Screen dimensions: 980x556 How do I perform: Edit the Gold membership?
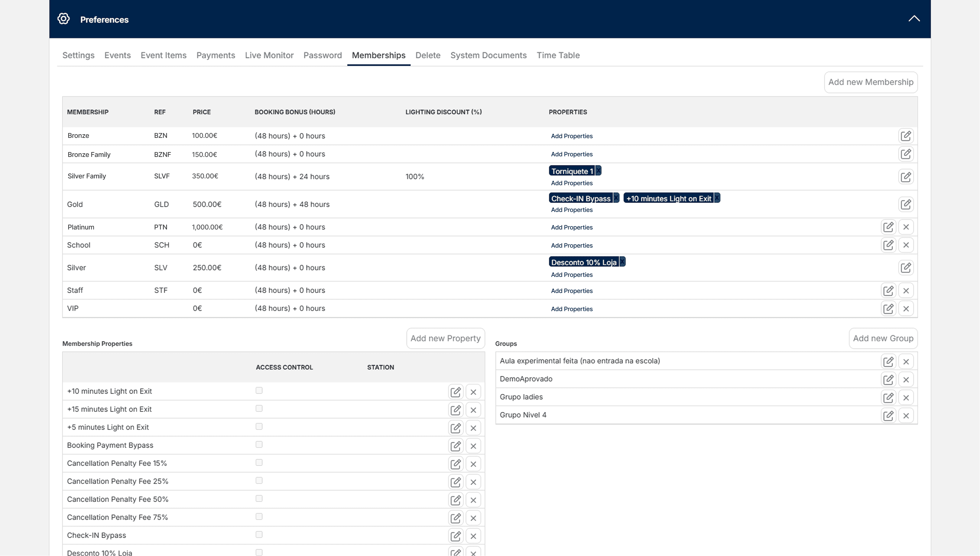tap(906, 204)
